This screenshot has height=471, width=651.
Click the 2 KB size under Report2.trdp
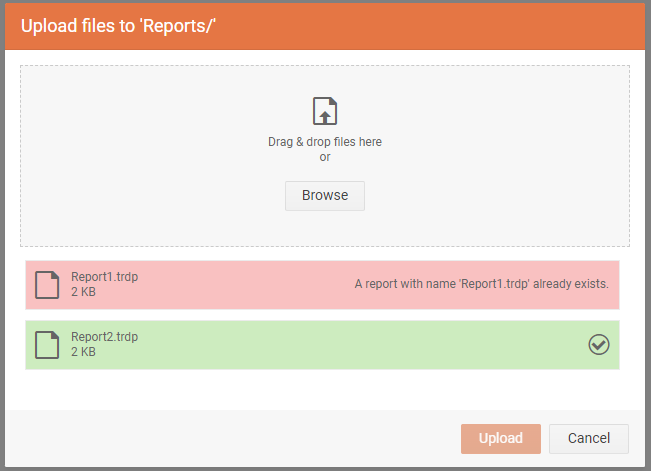83,352
